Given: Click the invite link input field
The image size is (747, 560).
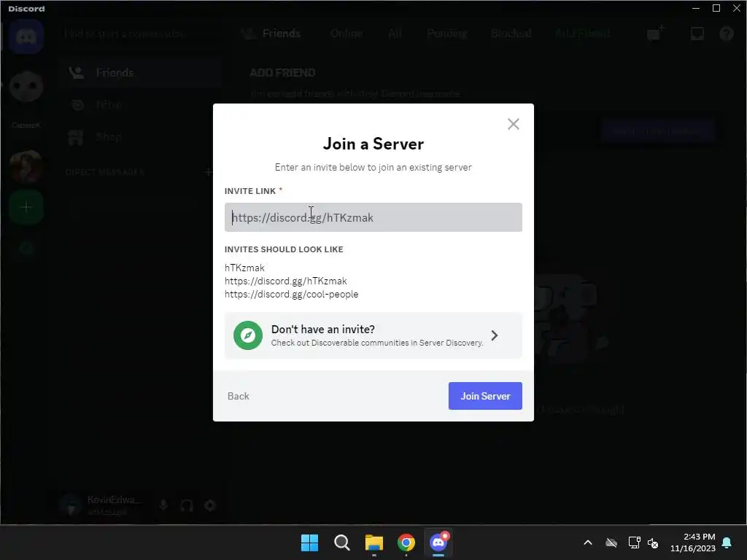Looking at the screenshot, I should click(373, 217).
